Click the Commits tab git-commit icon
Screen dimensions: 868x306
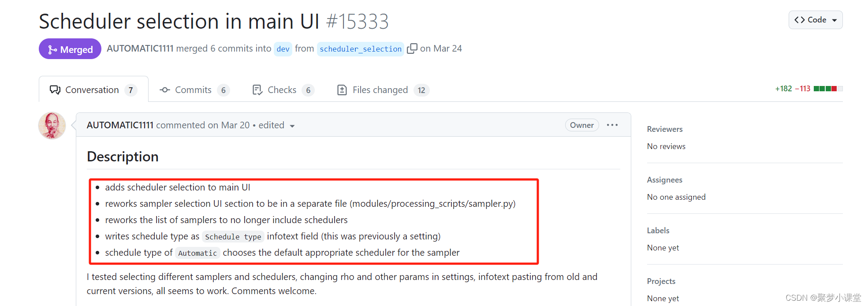pos(165,90)
